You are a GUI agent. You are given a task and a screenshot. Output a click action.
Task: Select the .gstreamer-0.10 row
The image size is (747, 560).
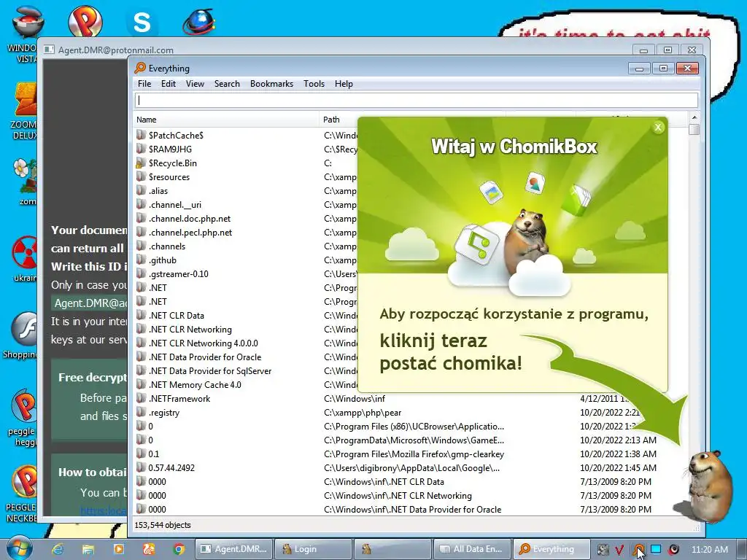(178, 274)
